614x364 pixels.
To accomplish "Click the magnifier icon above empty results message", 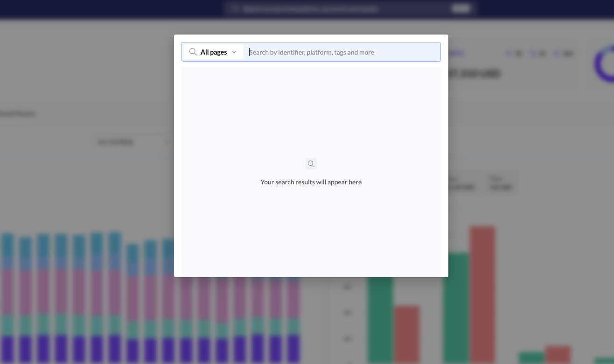I will click(311, 164).
